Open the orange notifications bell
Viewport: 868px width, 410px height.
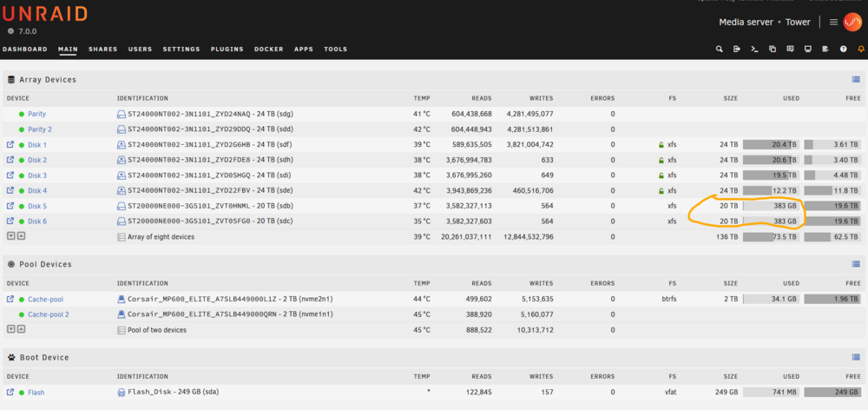(861, 49)
